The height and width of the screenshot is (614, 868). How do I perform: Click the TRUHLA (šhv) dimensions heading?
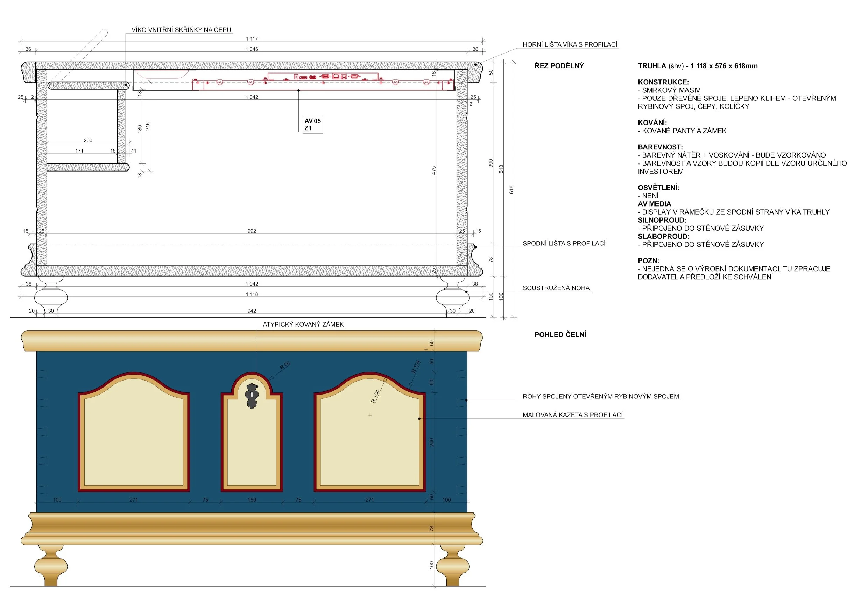click(x=698, y=66)
